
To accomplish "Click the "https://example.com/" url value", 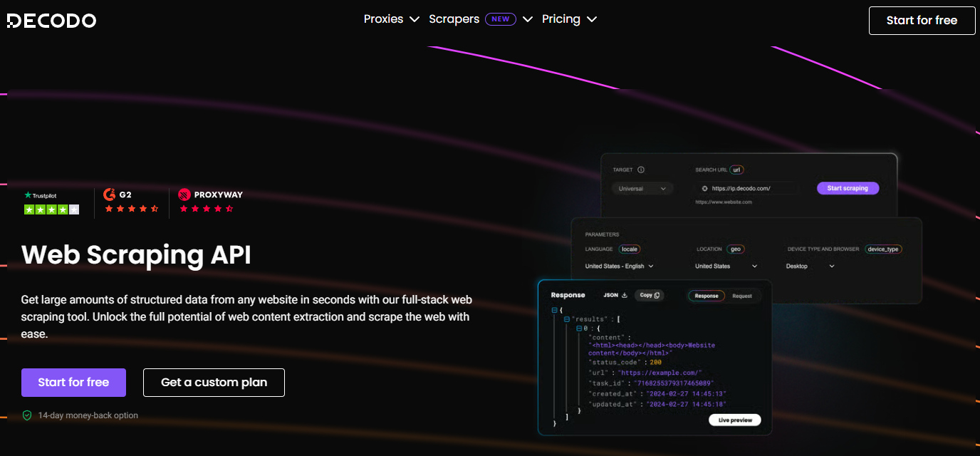I will 660,373.
